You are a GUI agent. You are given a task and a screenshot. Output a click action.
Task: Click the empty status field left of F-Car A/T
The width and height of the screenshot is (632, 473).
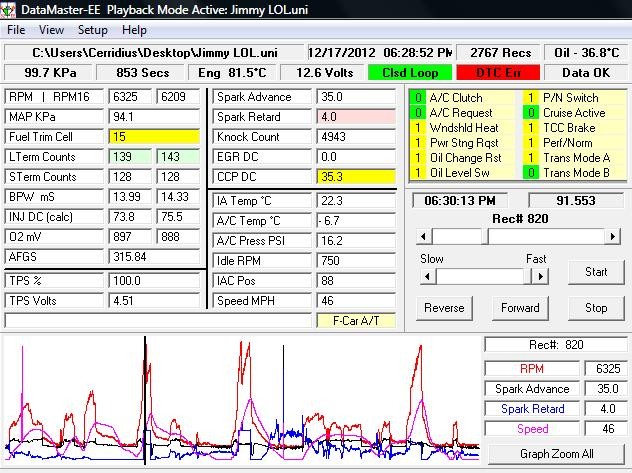coord(158,321)
